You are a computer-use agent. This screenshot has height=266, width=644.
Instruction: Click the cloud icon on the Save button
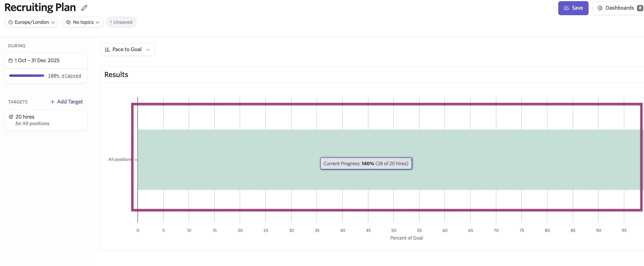pyautogui.click(x=566, y=8)
